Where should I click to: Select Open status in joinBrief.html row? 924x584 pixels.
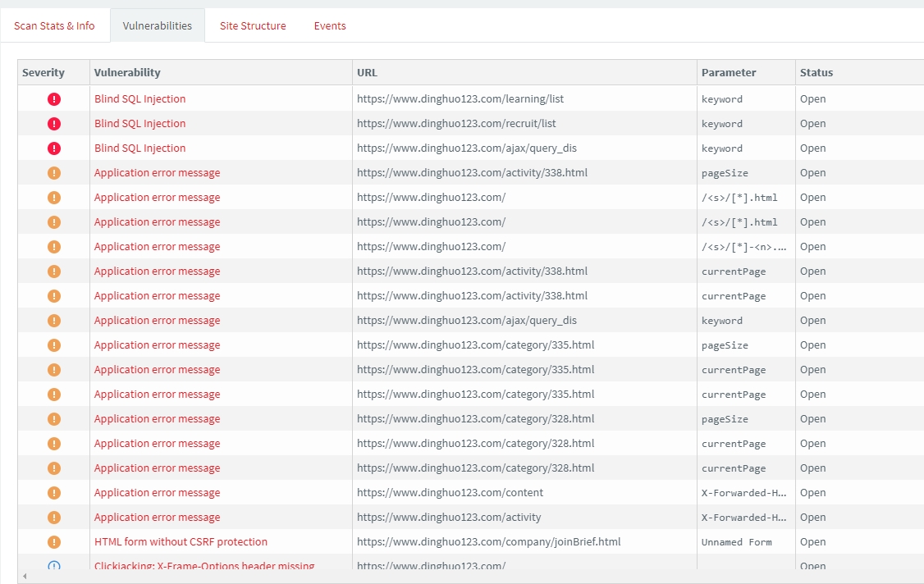(x=812, y=542)
